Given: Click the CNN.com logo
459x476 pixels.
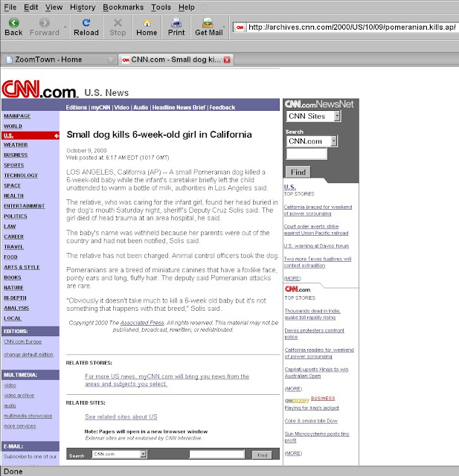Looking at the screenshot, I should tap(39, 89).
